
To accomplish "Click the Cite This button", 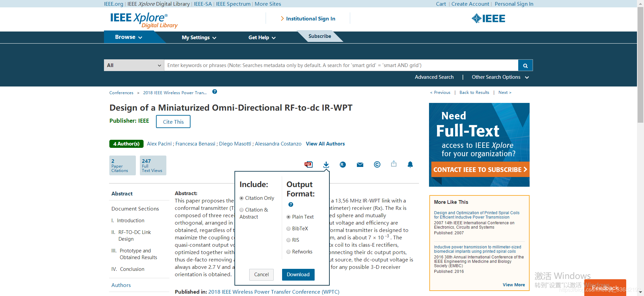I will (173, 122).
